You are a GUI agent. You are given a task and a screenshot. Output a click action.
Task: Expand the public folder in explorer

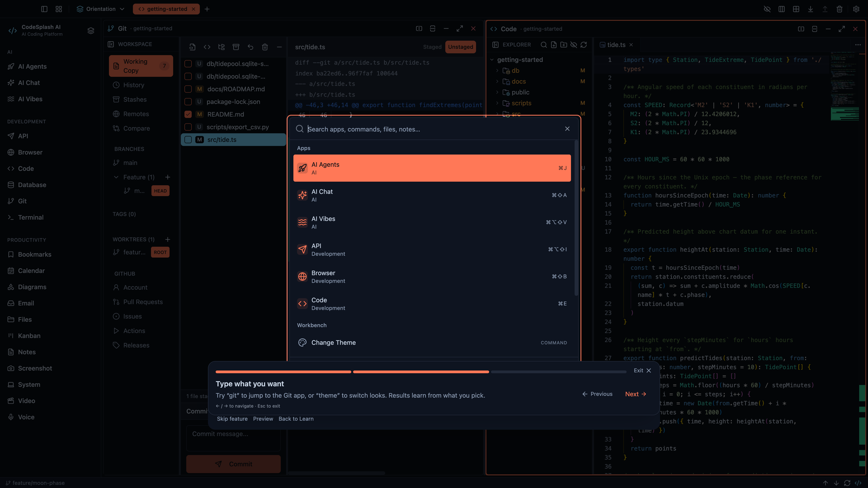(497, 92)
